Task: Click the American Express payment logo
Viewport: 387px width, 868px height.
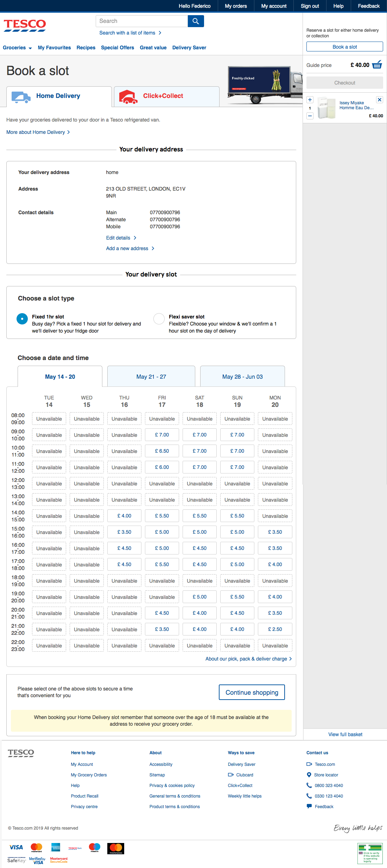Action: 56,847
